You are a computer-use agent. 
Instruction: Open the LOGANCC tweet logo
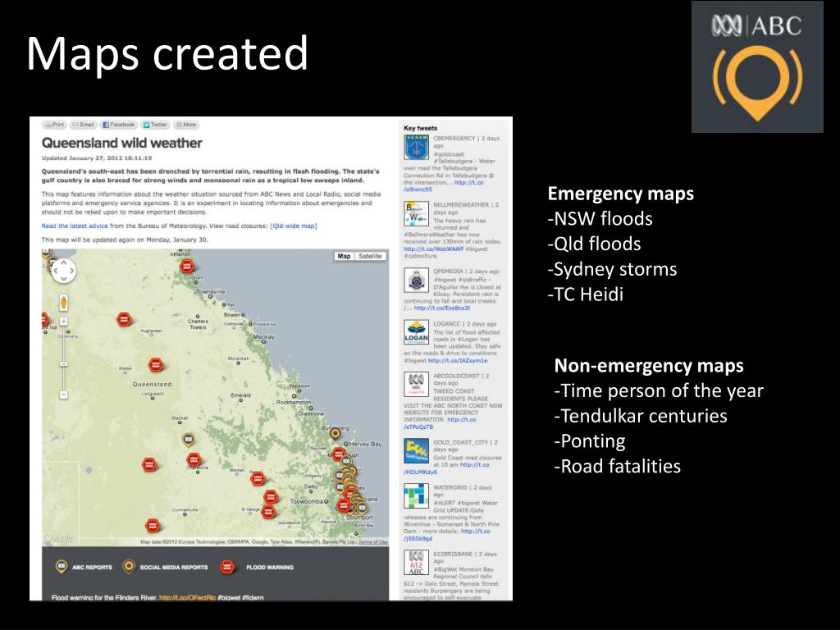(x=416, y=333)
